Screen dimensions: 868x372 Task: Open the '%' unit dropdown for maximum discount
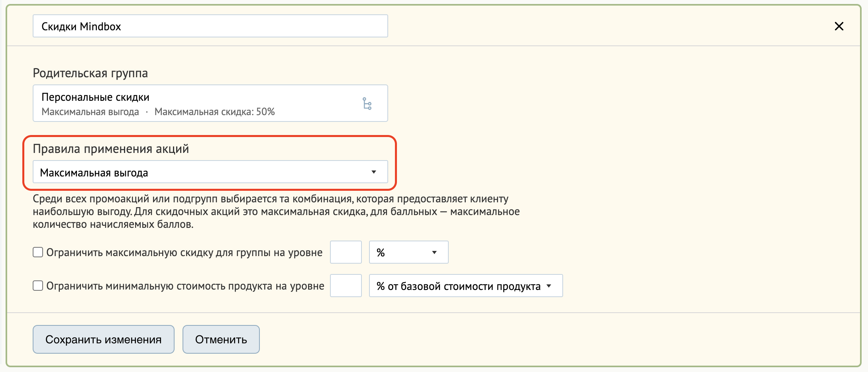coord(409,252)
